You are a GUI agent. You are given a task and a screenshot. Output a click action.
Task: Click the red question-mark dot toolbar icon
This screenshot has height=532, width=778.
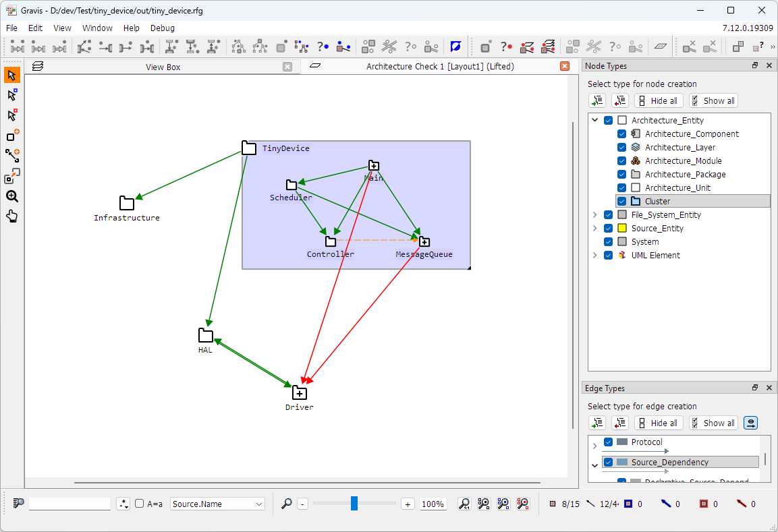tap(506, 47)
